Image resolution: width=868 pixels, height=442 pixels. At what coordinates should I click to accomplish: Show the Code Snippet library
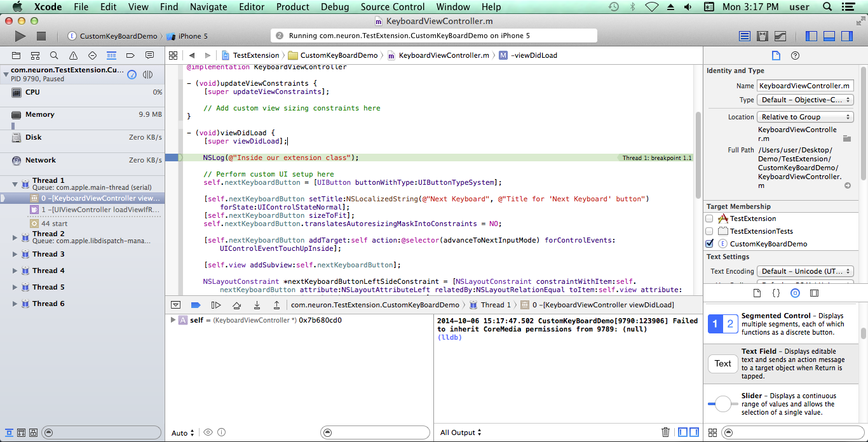(x=776, y=293)
